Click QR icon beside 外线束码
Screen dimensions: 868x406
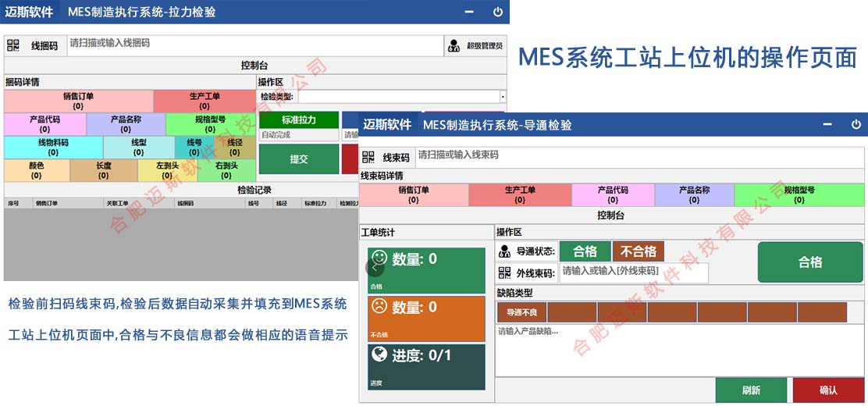pos(505,273)
